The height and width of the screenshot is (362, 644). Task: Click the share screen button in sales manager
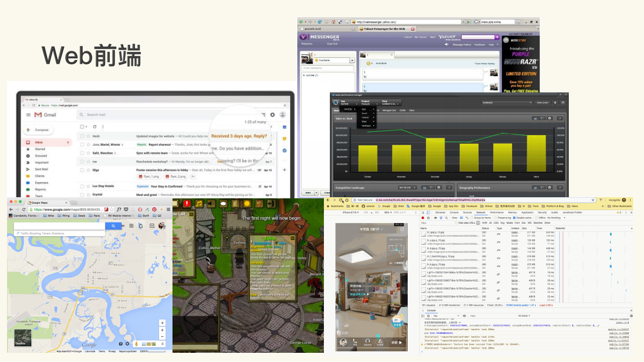542,103
